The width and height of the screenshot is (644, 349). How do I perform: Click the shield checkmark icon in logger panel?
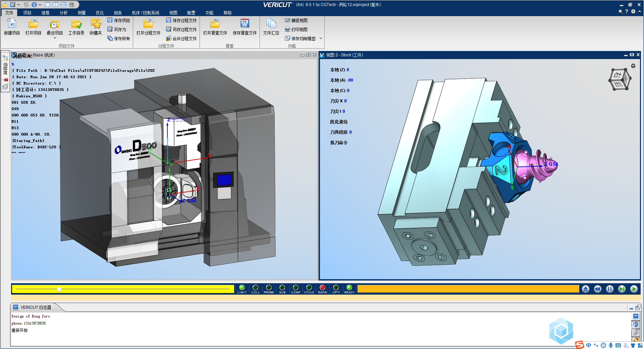pos(636,325)
